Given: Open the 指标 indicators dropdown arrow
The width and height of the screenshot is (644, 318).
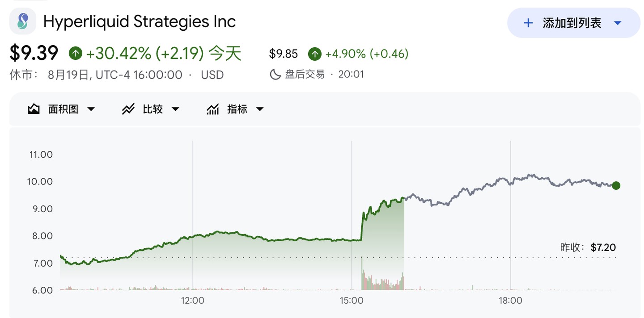Looking at the screenshot, I should coord(260,109).
